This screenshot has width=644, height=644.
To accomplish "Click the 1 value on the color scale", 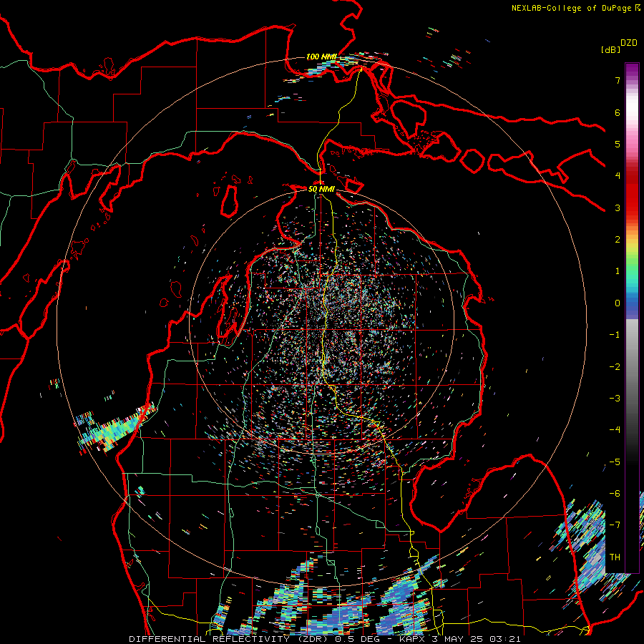I will pos(618,271).
